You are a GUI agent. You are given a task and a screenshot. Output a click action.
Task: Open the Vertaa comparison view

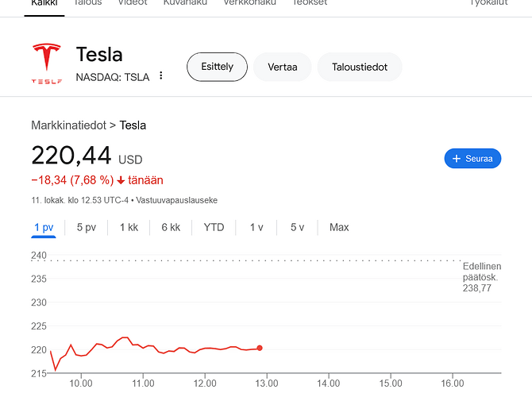[x=283, y=67]
